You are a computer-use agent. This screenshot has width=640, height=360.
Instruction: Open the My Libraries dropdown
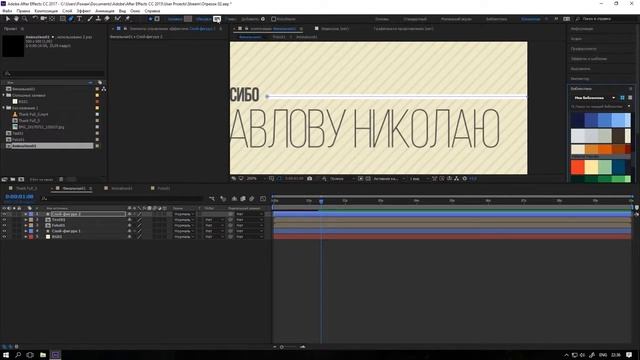pyautogui.click(x=595, y=98)
